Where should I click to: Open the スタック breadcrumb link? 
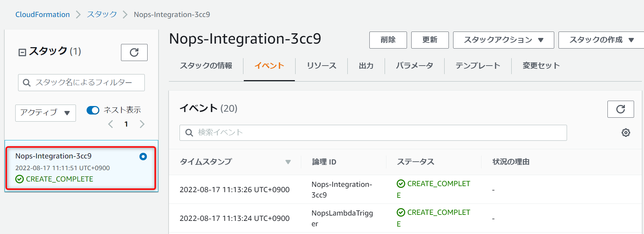(x=102, y=15)
